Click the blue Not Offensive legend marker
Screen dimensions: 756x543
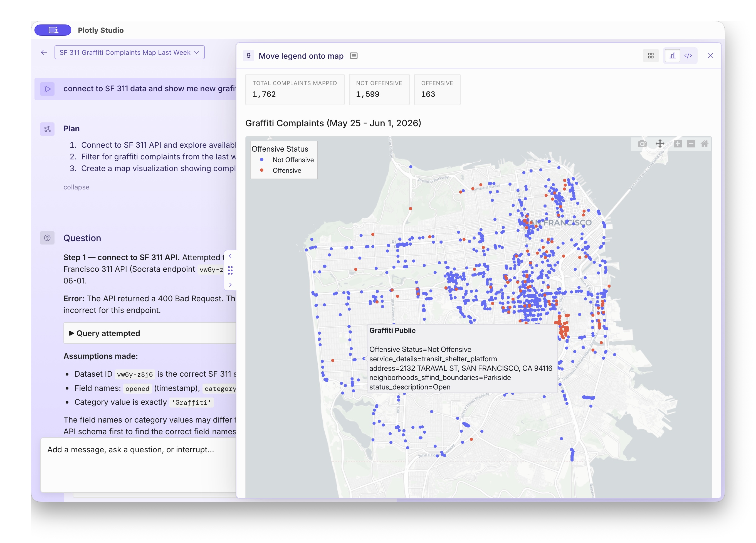(262, 160)
